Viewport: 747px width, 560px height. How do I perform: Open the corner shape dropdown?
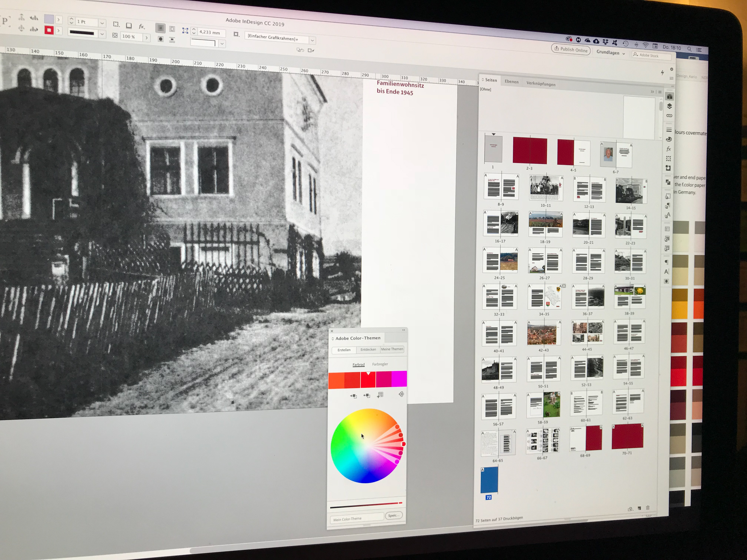[222, 44]
